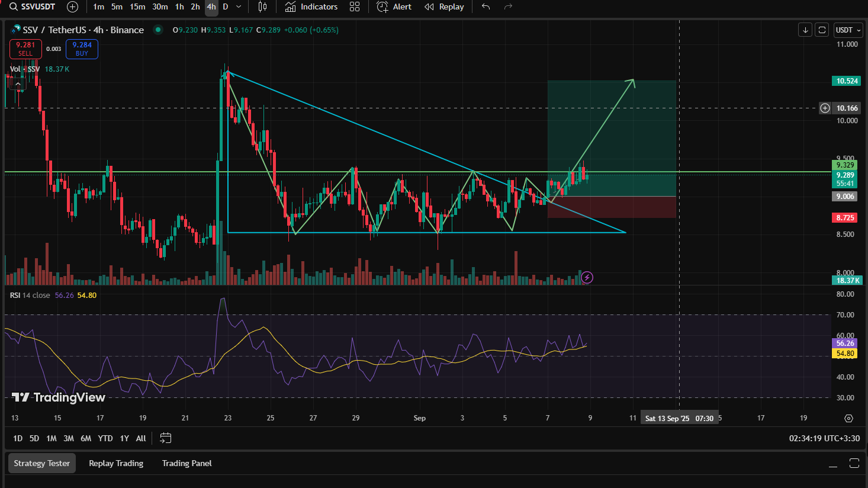
Task: Switch to the Replay Trading tab
Action: coord(116,463)
